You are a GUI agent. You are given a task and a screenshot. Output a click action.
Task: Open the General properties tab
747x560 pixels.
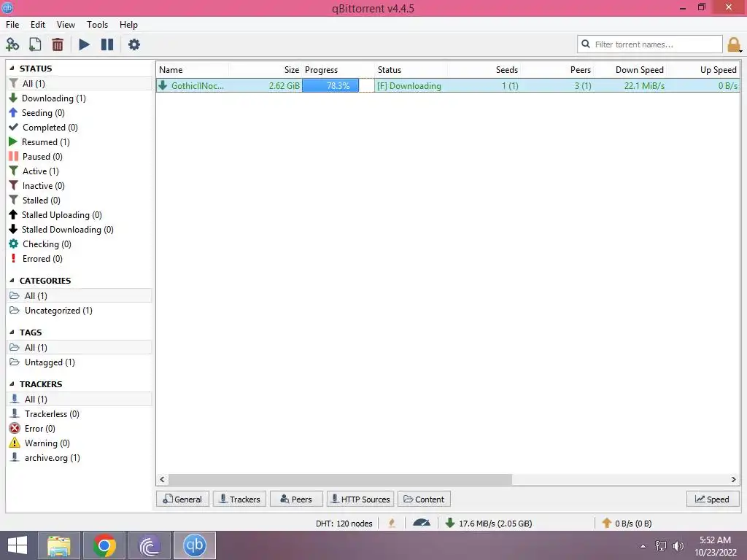point(182,499)
